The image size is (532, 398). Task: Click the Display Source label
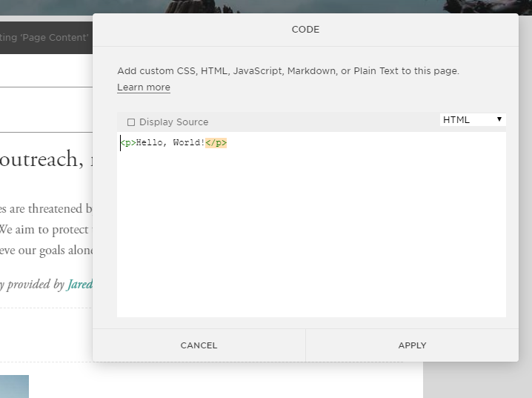tap(173, 122)
